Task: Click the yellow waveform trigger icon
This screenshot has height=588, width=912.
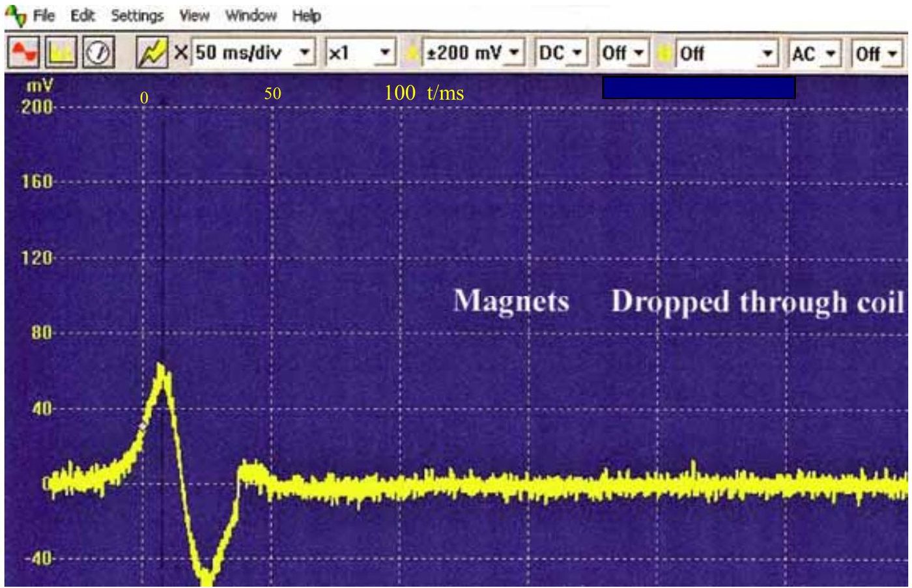Action: click(152, 53)
